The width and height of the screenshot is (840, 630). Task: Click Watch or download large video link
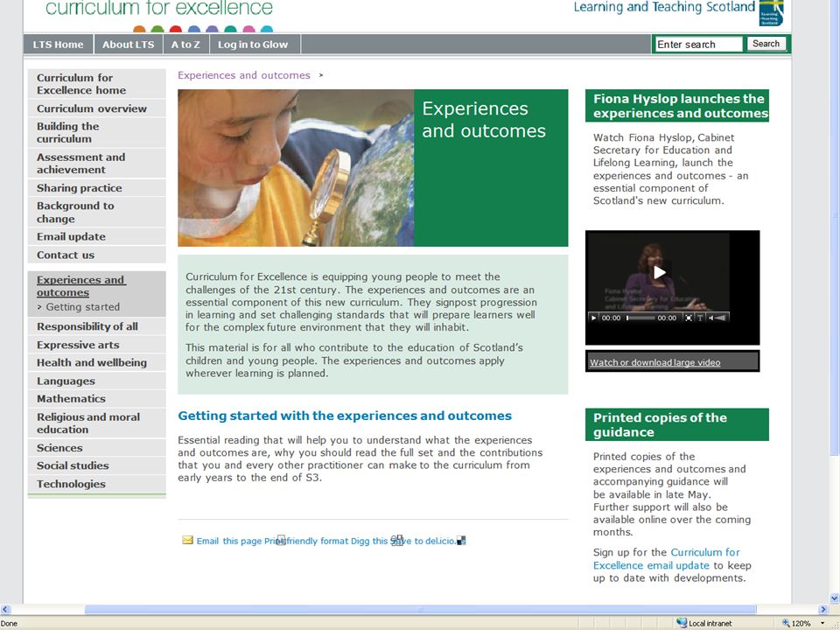pos(654,362)
